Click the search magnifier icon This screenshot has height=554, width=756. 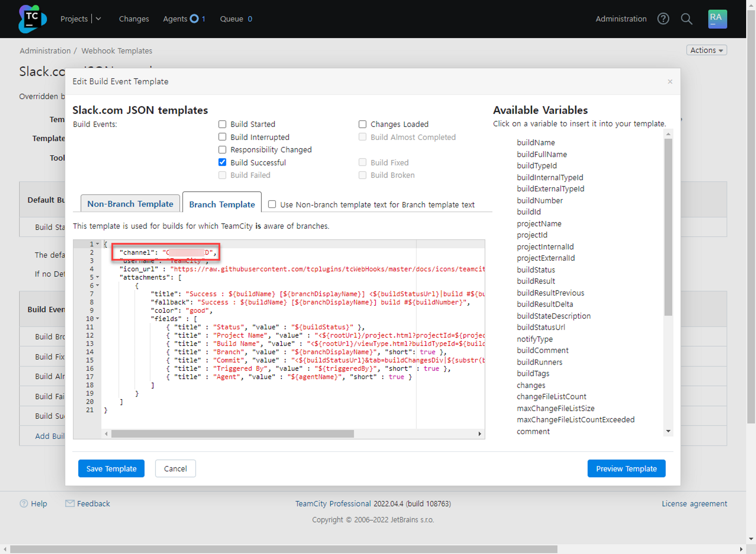pyautogui.click(x=686, y=19)
